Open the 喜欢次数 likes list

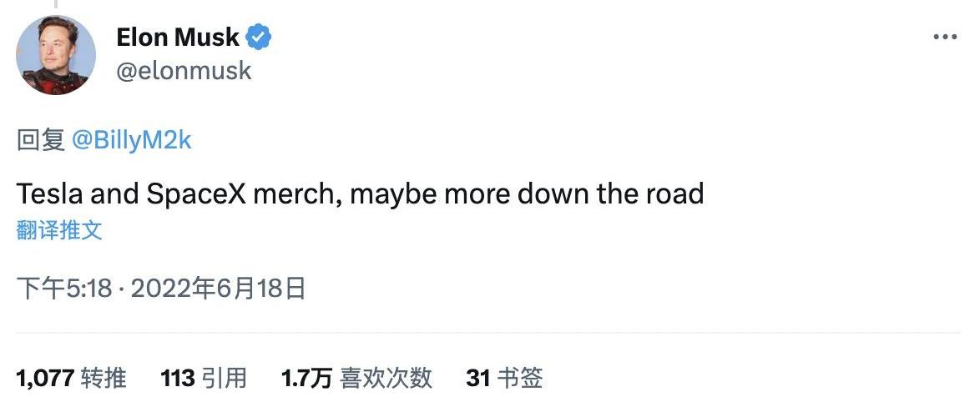[384, 378]
